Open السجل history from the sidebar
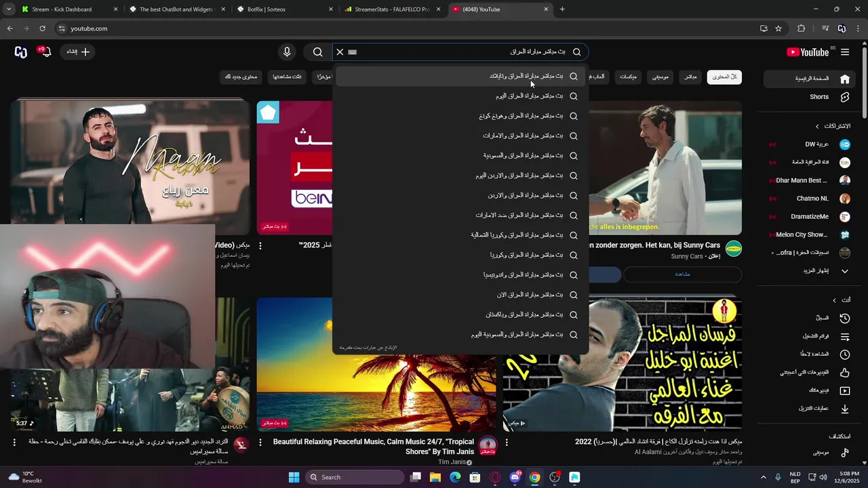The image size is (868, 488). pos(810,318)
